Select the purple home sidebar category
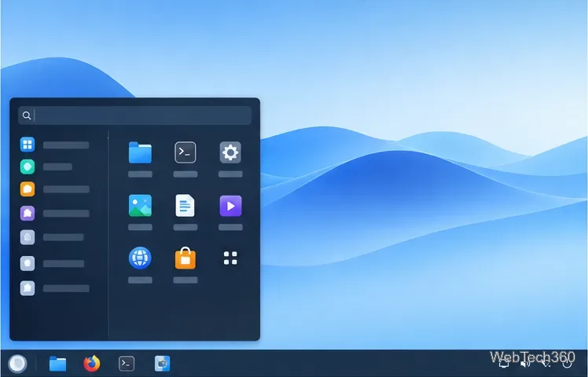The width and height of the screenshot is (588, 377). [28, 213]
